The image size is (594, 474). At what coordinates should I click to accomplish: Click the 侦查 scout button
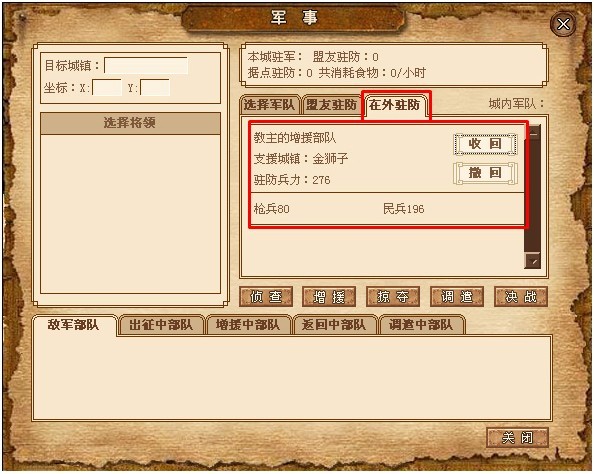tap(266, 297)
